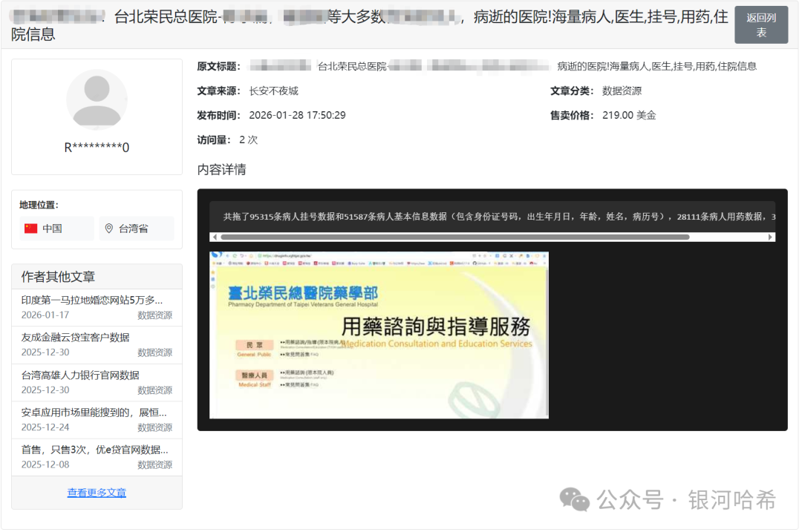Open article 首售，只售3次，优e贷官网数据...
Image resolution: width=802 pixels, height=532 pixels.
(94, 450)
